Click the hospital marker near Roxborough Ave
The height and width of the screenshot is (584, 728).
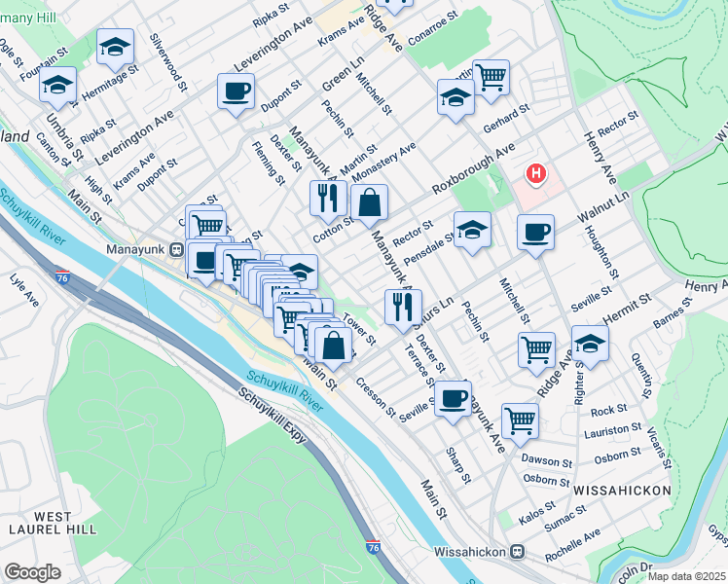click(x=536, y=174)
